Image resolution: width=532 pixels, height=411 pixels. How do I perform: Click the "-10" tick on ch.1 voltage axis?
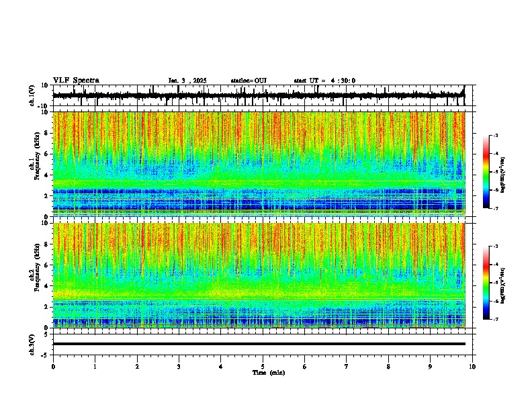[x=44, y=106]
